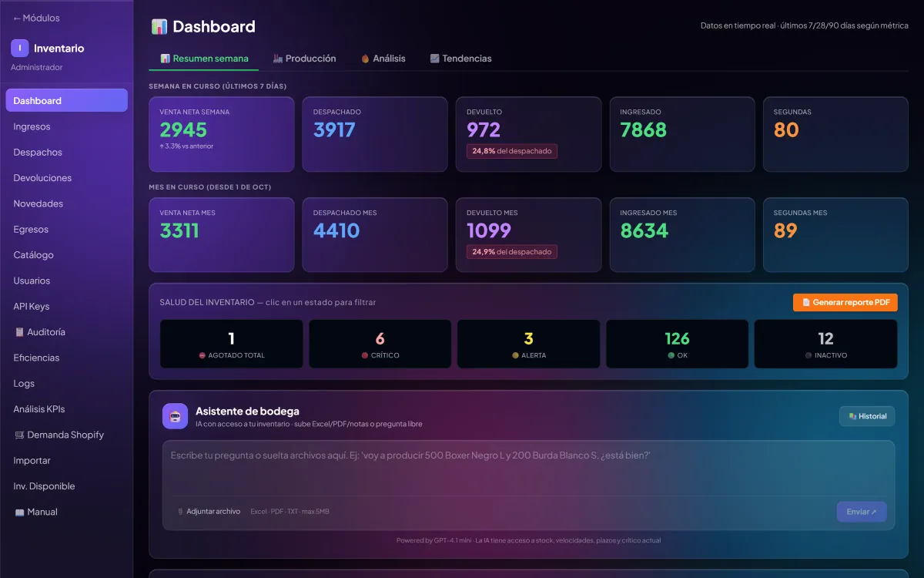Click the Devuelto Mes card
The image size is (924, 578).
click(x=529, y=235)
